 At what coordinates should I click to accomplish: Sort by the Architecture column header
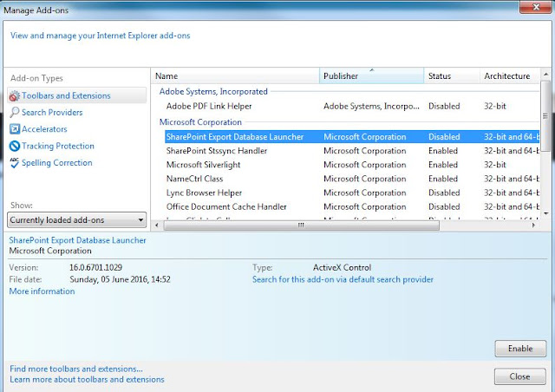(510, 75)
